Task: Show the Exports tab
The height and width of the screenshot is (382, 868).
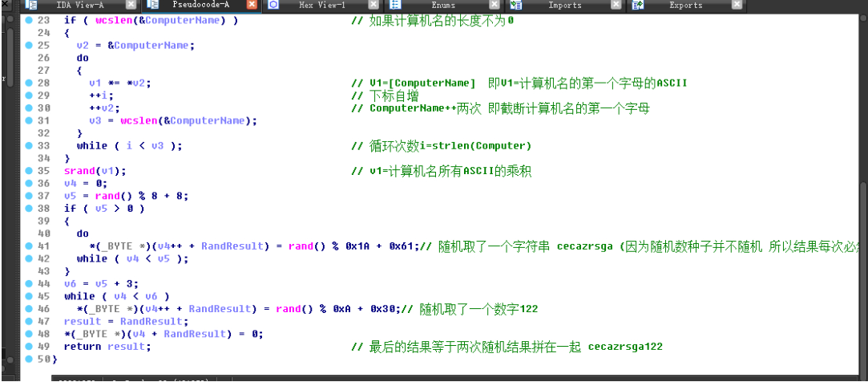Action: [x=686, y=6]
